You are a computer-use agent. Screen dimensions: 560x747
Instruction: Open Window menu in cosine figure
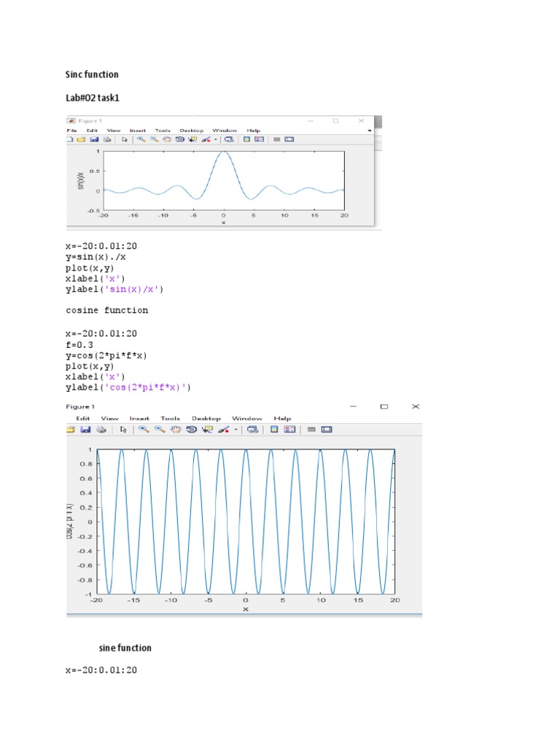click(247, 419)
